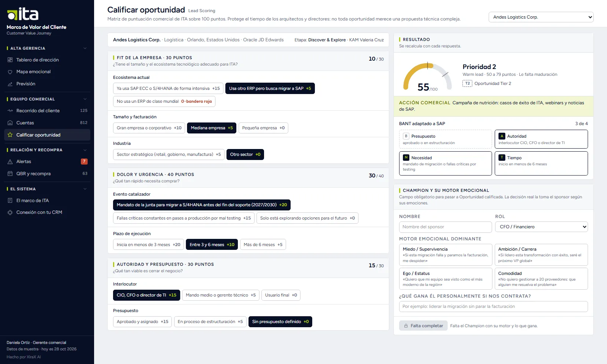Click the Alertas warning triangle icon
Viewport: 607px width, 364px height.
[10, 162]
